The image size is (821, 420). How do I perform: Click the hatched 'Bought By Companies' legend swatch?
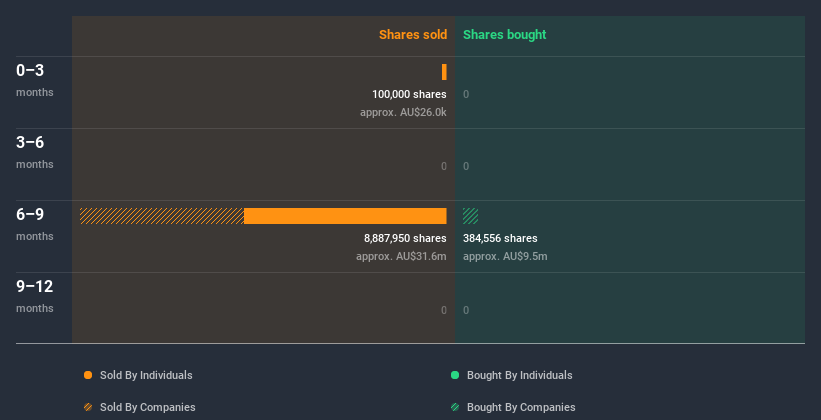[455, 407]
